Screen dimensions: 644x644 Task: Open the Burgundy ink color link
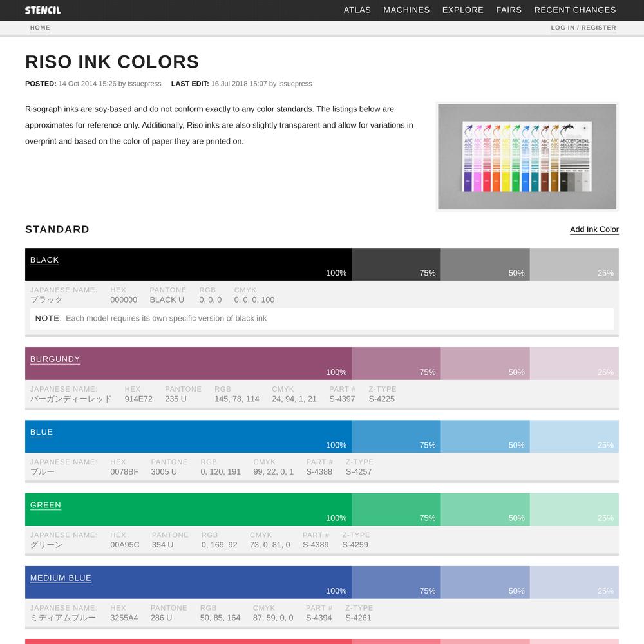[55, 359]
